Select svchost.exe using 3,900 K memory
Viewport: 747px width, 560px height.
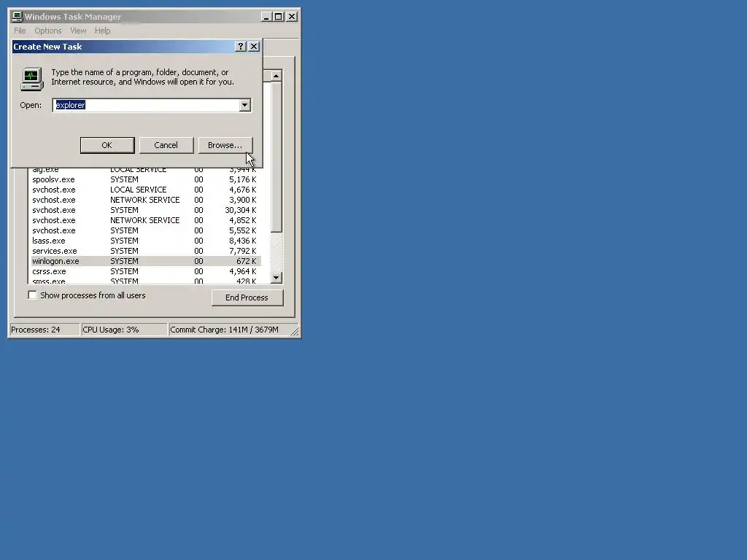coord(144,200)
